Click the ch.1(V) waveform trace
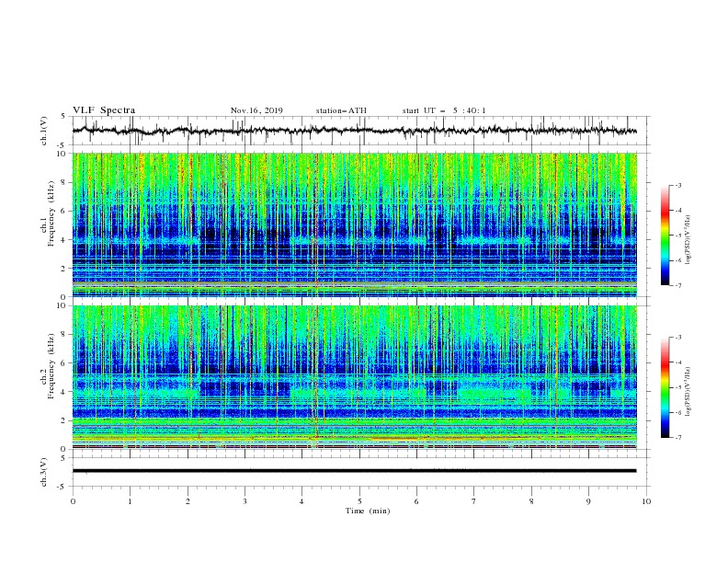 (x=355, y=131)
